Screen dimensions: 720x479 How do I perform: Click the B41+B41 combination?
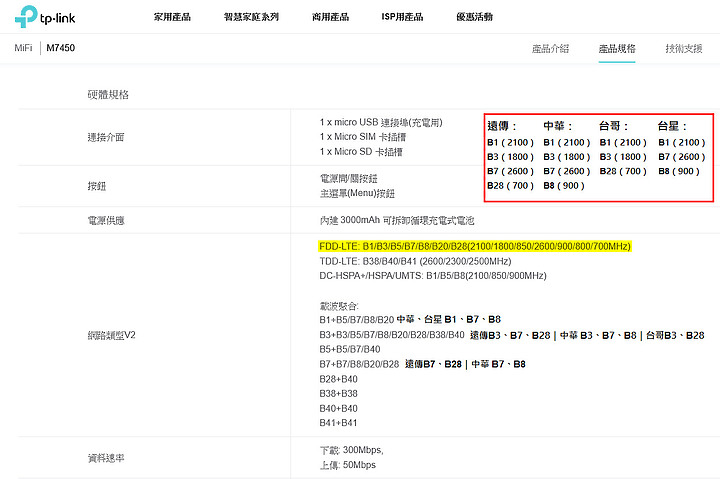click(338, 423)
